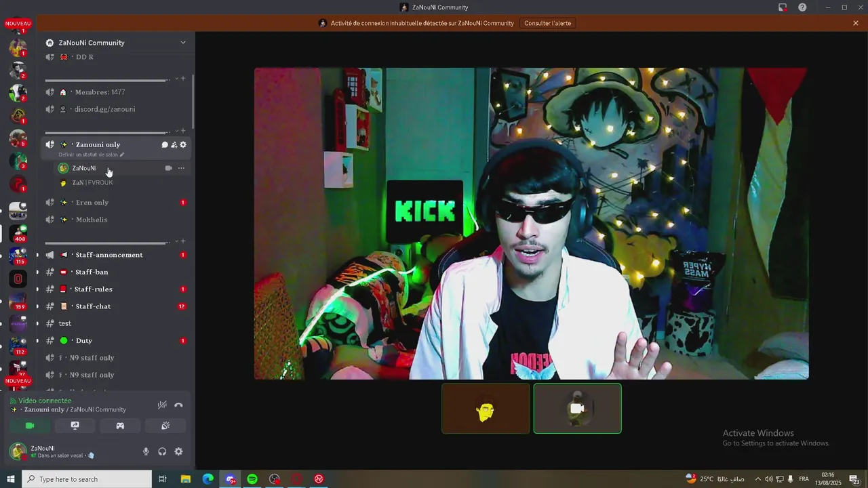The height and width of the screenshot is (488, 868).
Task: Open more options for ZaNouNi voice user
Action: pyautogui.click(x=181, y=168)
